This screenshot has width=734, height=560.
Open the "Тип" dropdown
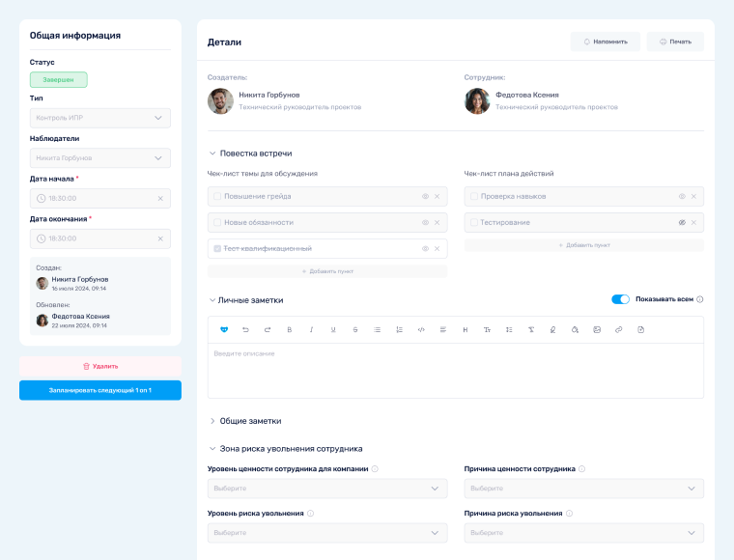100,118
